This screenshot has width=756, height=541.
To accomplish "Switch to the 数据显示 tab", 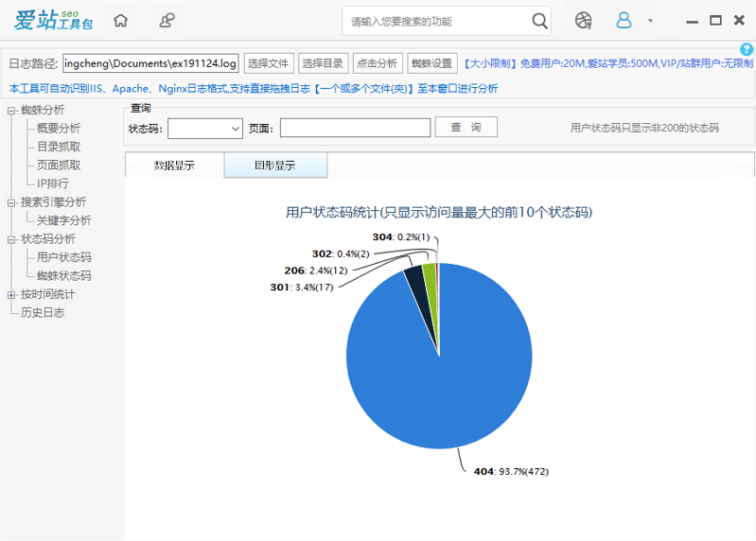I will click(x=174, y=166).
